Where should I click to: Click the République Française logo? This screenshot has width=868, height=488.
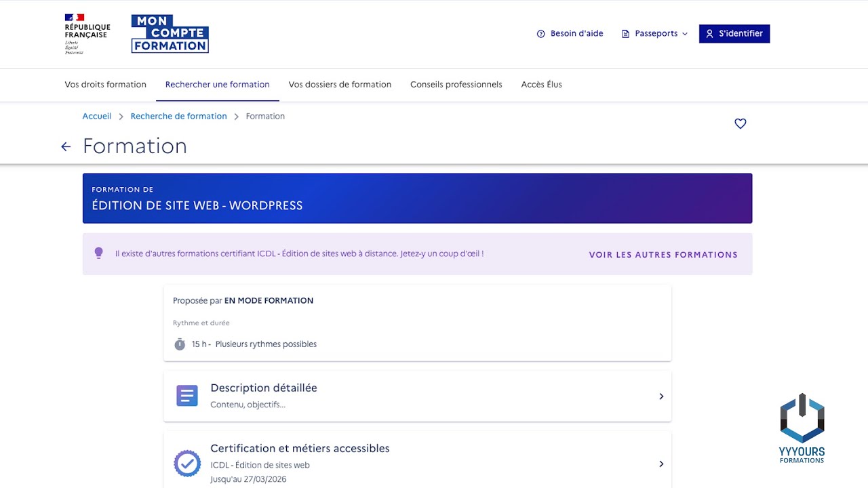point(87,34)
